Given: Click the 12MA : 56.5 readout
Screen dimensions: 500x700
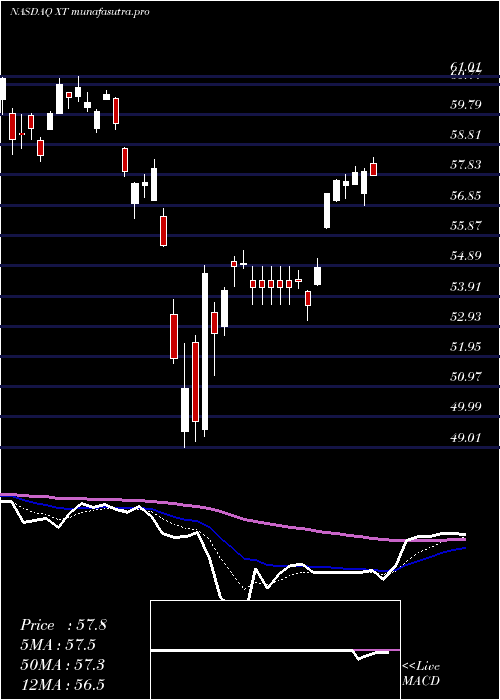Looking at the screenshot, I should click(62, 684).
